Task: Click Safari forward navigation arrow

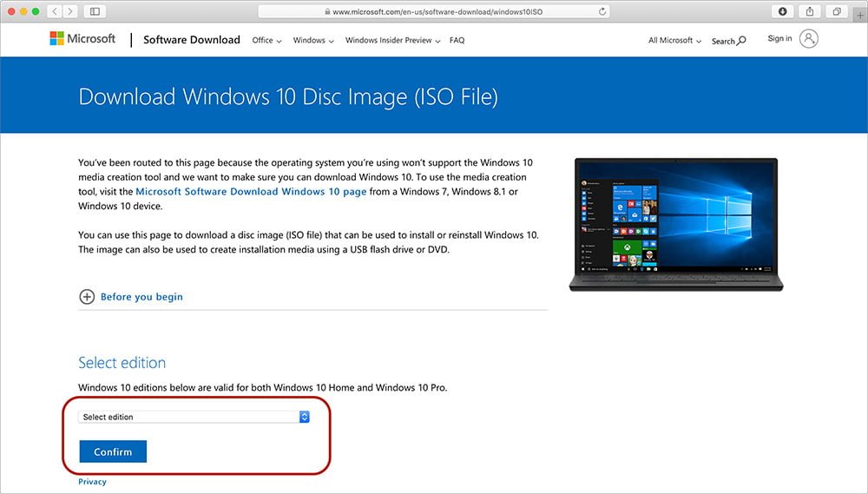Action: pos(69,11)
